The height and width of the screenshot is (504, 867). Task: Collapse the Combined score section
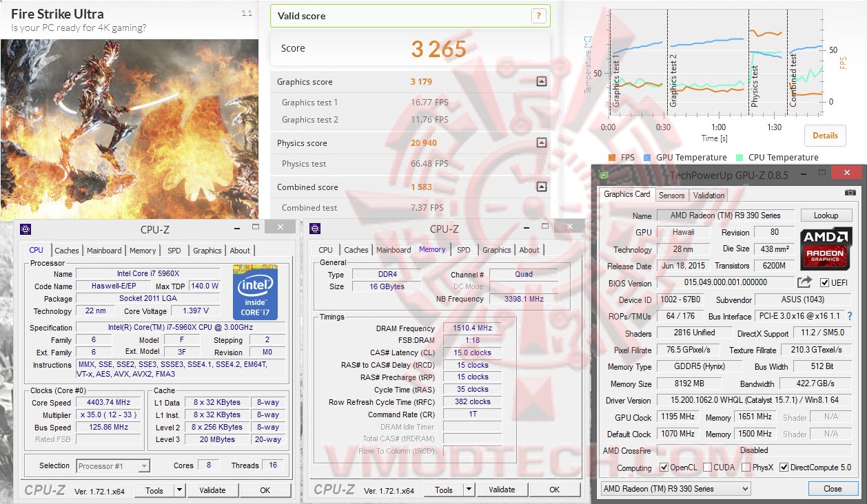pyautogui.click(x=541, y=187)
